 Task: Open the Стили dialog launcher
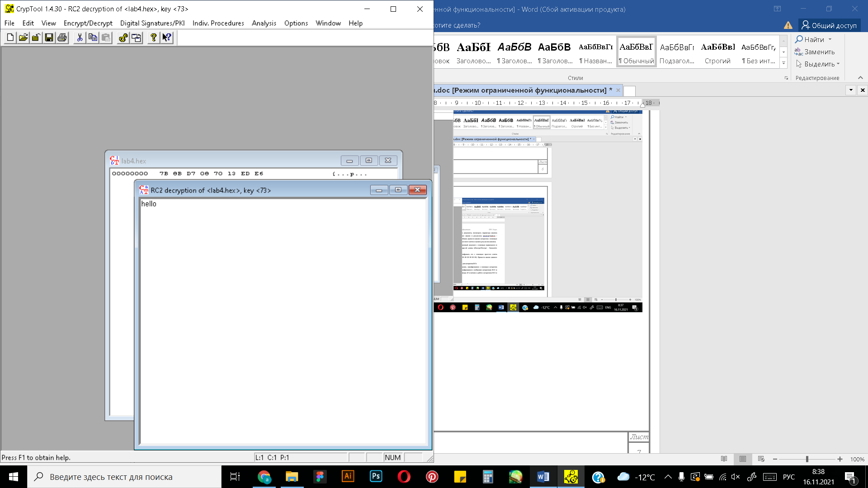point(786,78)
